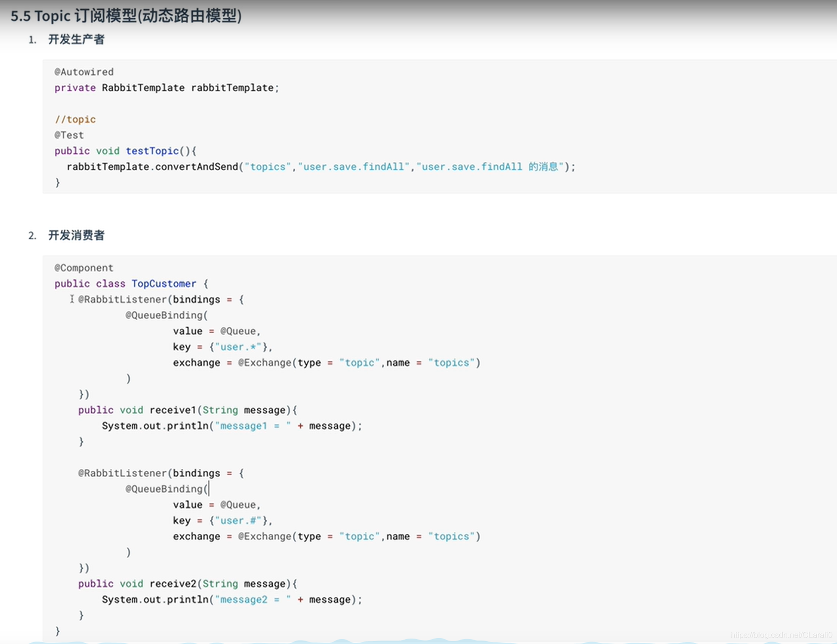Click println "message1 = " line

(232, 426)
